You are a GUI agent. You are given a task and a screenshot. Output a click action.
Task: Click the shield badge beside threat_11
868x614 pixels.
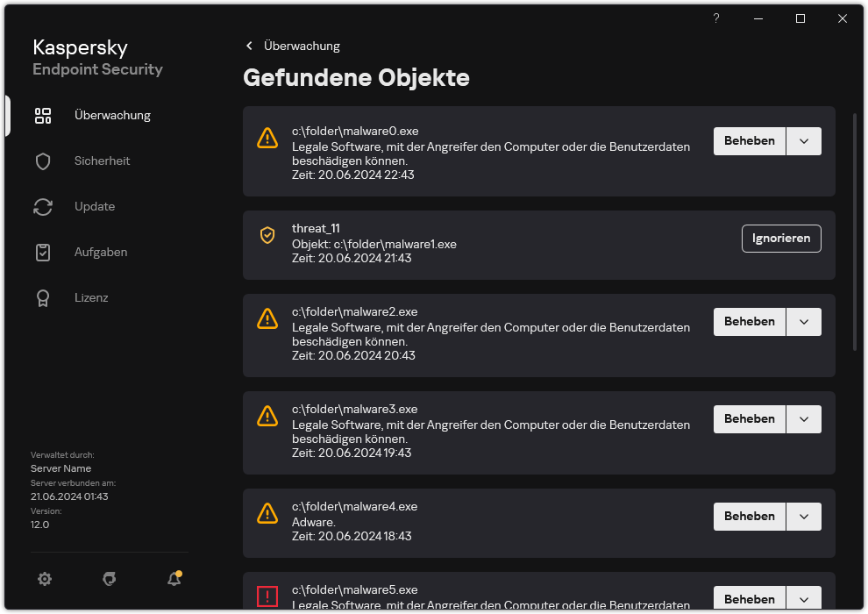(267, 236)
